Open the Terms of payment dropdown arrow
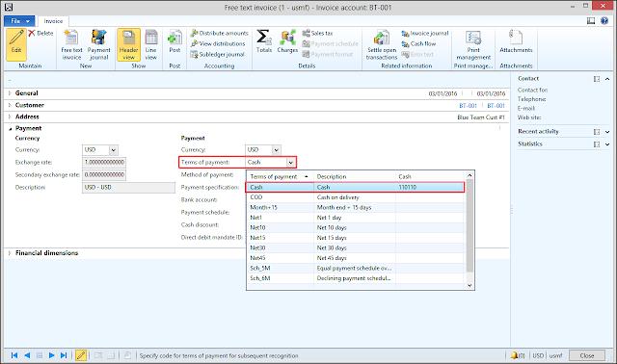This screenshot has width=617, height=364. click(290, 163)
